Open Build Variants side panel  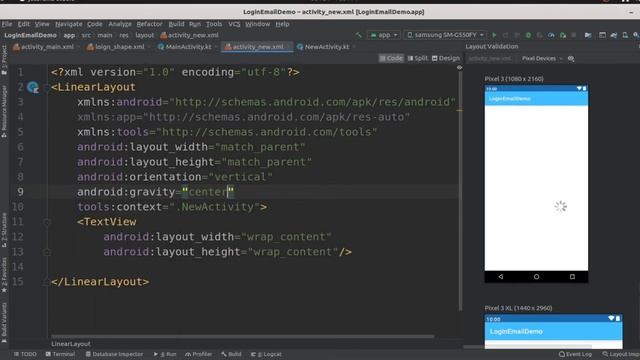[x=4, y=322]
